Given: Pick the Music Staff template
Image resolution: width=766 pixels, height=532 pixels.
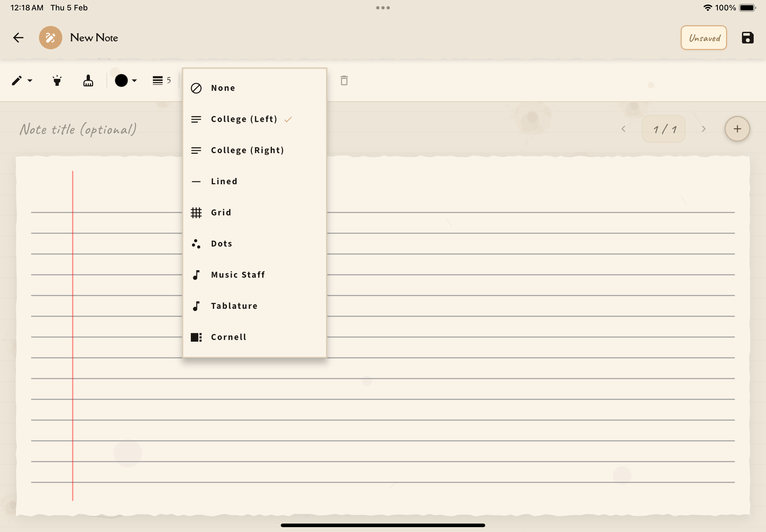Looking at the screenshot, I should (238, 275).
